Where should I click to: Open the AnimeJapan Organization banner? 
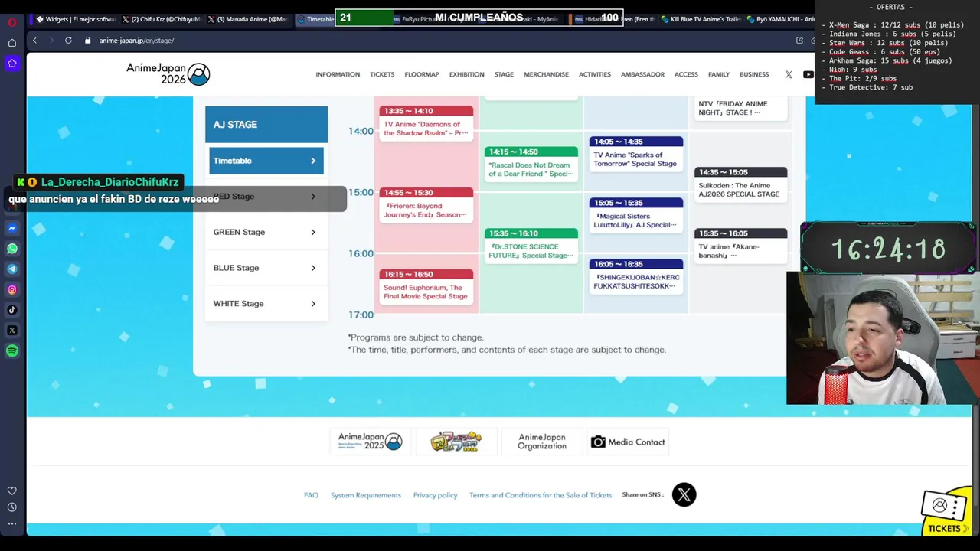(542, 442)
